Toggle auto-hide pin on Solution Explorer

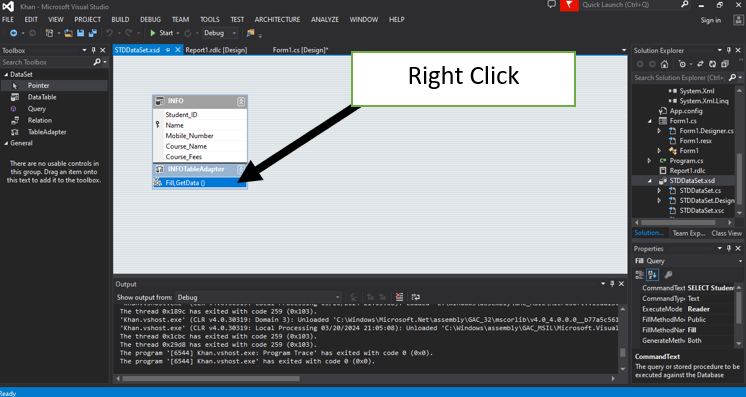coord(728,50)
